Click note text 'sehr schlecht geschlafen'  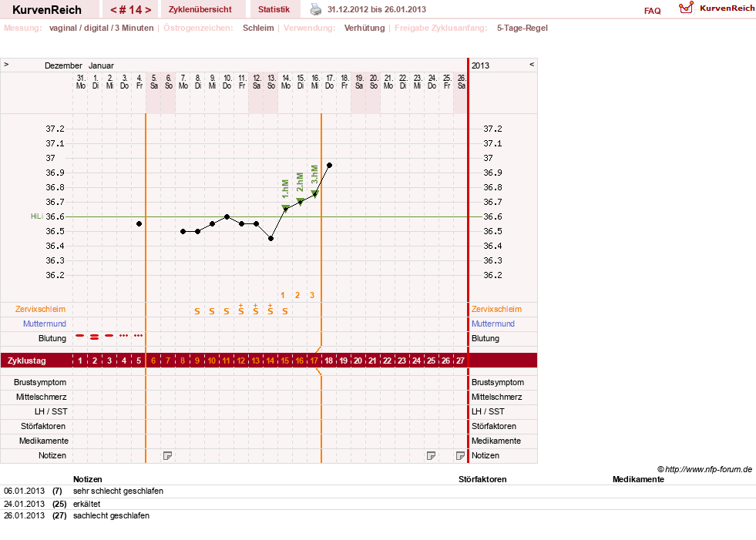click(x=118, y=491)
